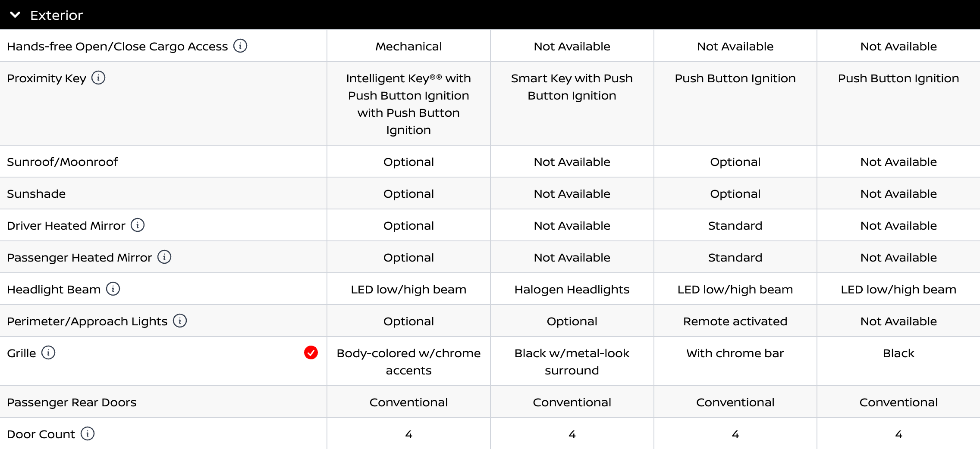The image size is (980, 449).
Task: Select the Sunroof/Moonroof row label
Action: coord(62,162)
